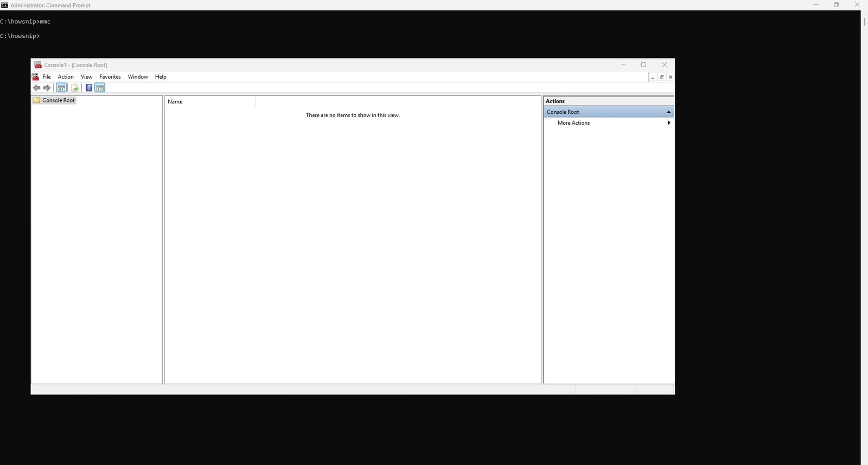The width and height of the screenshot is (868, 465).
Task: Click the Back arrow in MMC toolbar
Action: (36, 88)
